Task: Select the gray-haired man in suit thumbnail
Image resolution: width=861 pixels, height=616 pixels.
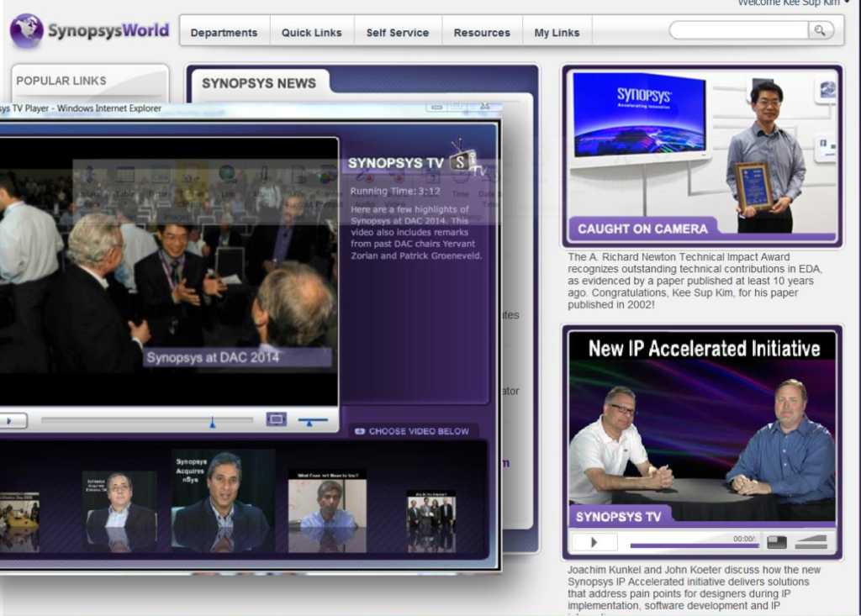Action: (x=119, y=511)
